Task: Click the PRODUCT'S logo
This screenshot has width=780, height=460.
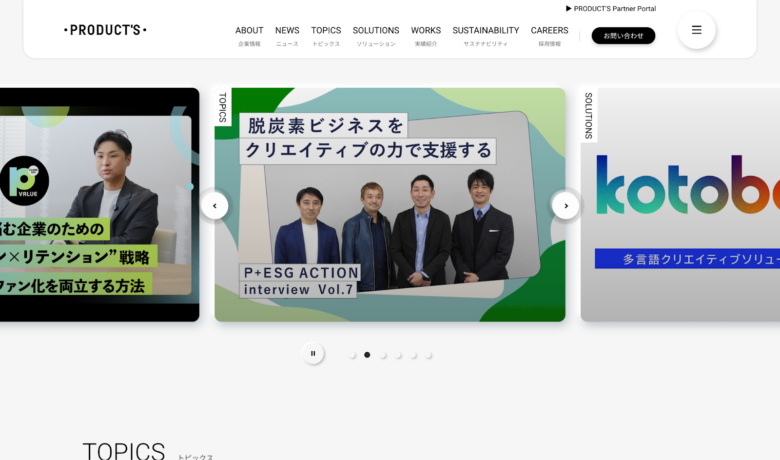Action: click(x=105, y=30)
